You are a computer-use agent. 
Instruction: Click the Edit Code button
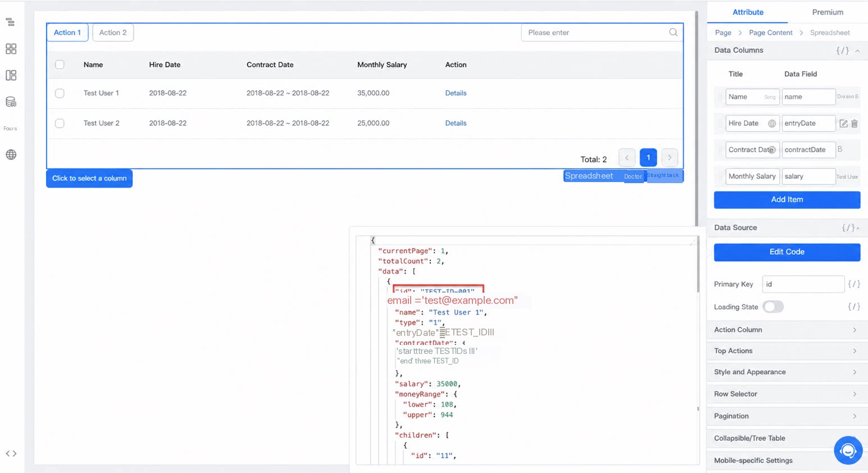(x=787, y=252)
